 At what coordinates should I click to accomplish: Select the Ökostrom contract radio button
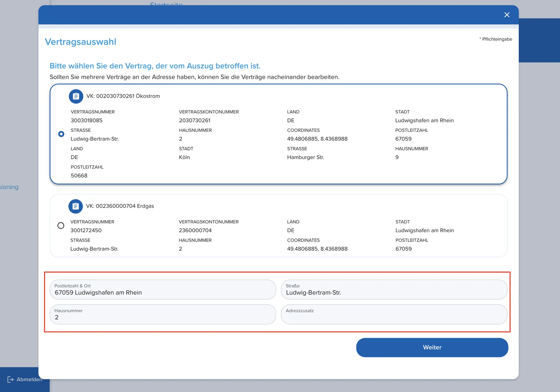(61, 134)
